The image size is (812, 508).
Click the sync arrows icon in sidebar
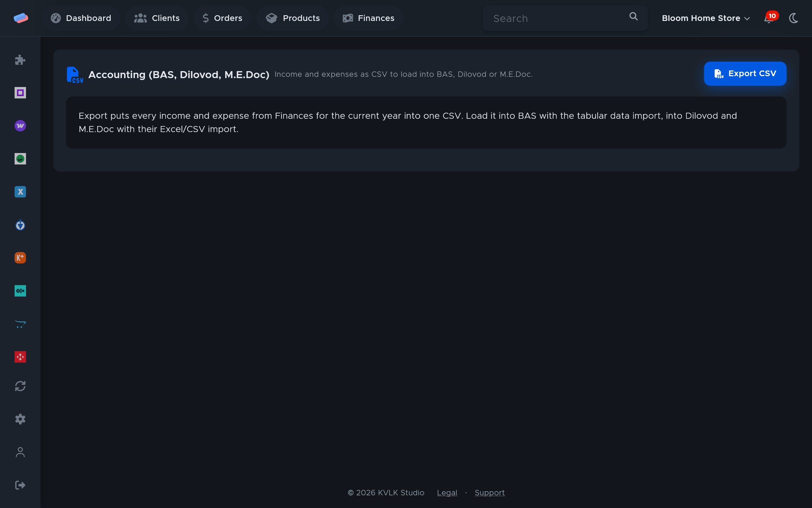(20, 386)
